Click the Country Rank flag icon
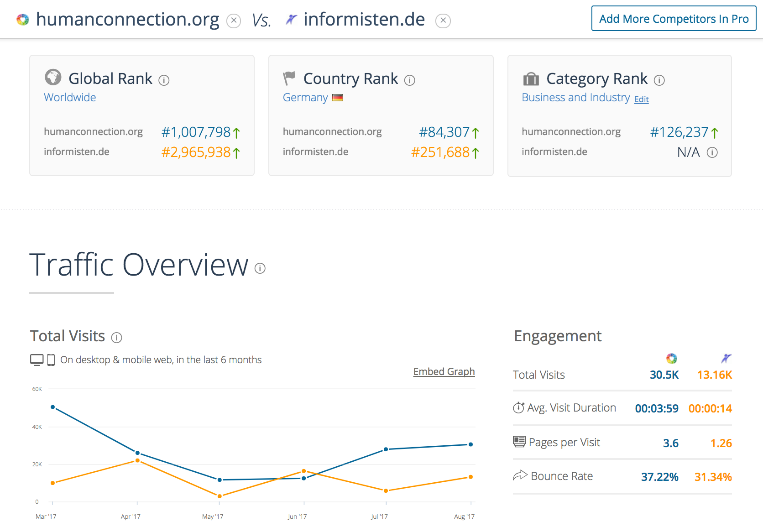 (x=289, y=78)
